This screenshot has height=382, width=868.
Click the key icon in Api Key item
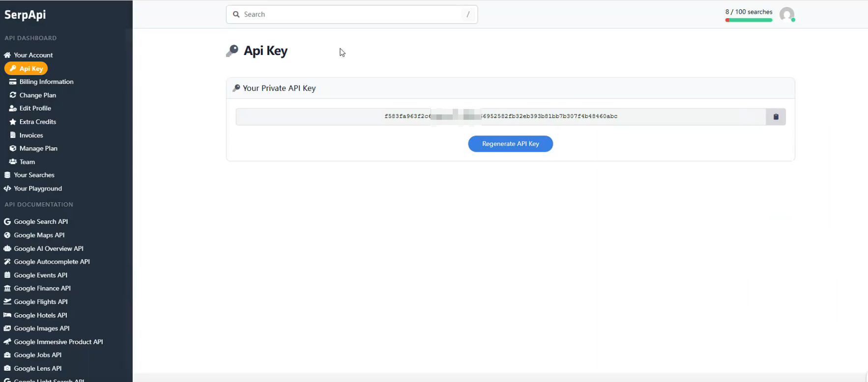[x=13, y=69]
